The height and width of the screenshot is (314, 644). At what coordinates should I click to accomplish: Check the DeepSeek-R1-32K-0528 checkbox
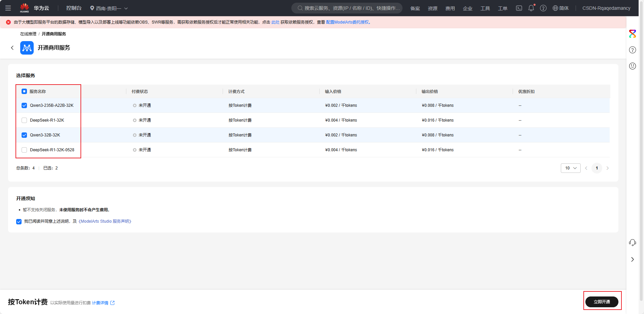24,150
